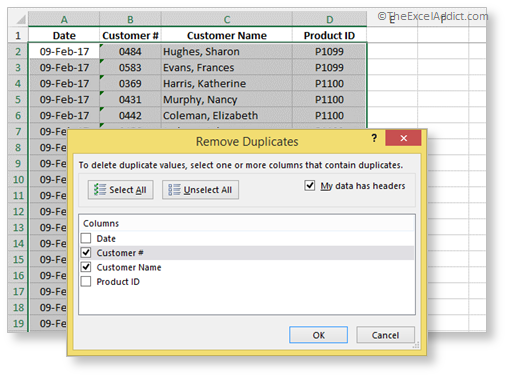Click the P1100 cell in row 6

click(330, 115)
